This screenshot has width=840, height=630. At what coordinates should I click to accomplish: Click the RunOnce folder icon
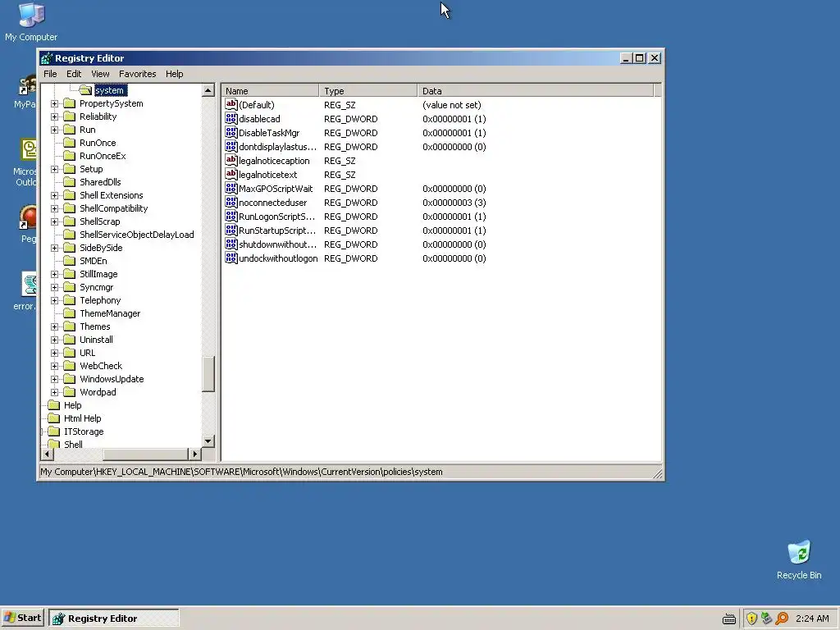[70, 143]
